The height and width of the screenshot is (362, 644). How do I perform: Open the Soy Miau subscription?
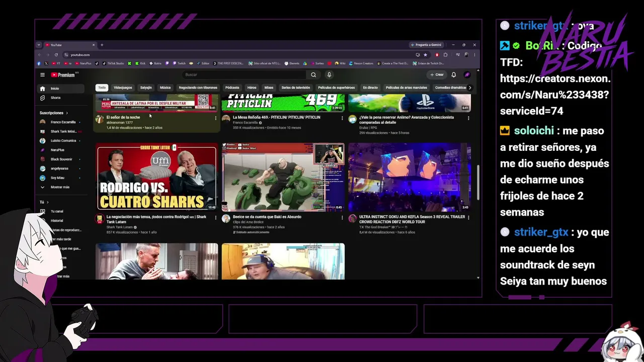(57, 178)
